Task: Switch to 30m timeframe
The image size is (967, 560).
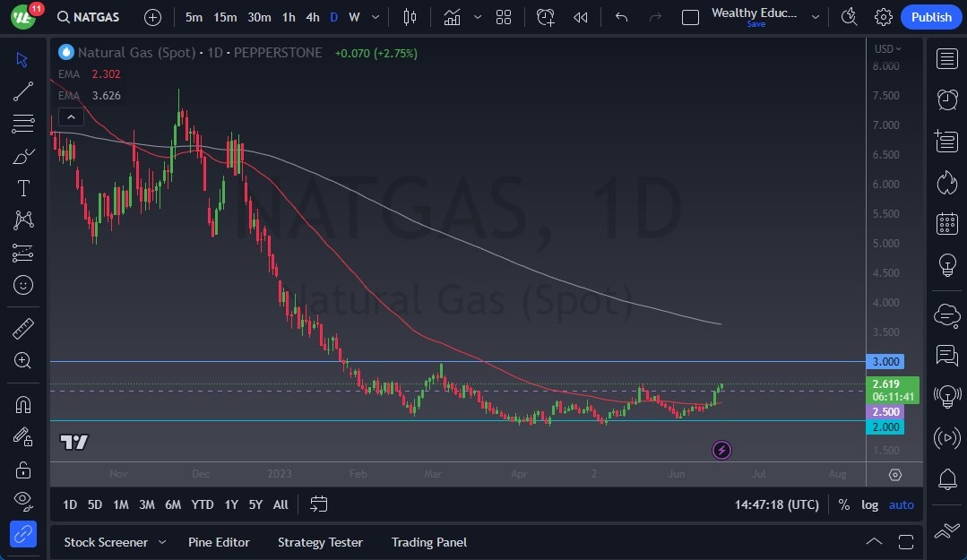Action: [259, 17]
